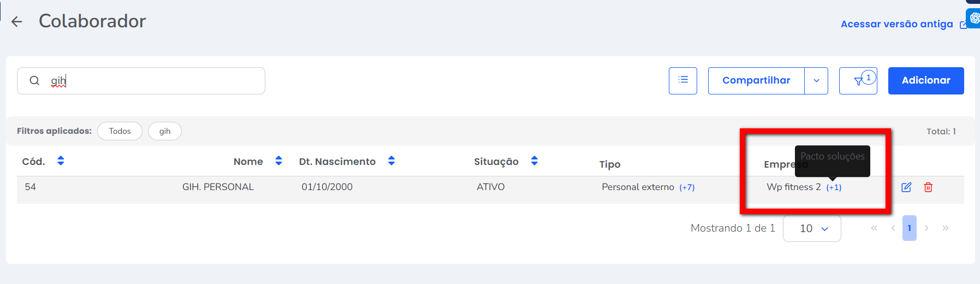This screenshot has height=284, width=980.
Task: Expand the +7 types indicator
Action: [687, 187]
